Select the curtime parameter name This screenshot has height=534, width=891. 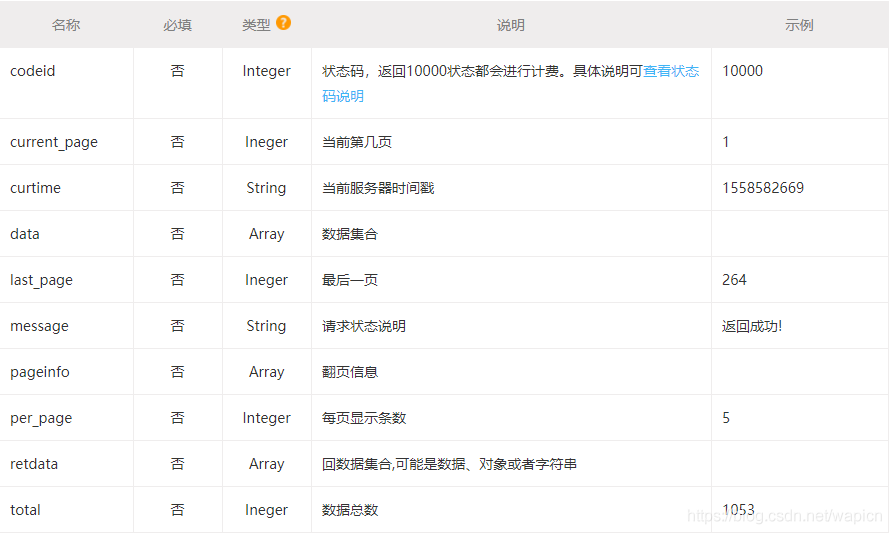[35, 188]
